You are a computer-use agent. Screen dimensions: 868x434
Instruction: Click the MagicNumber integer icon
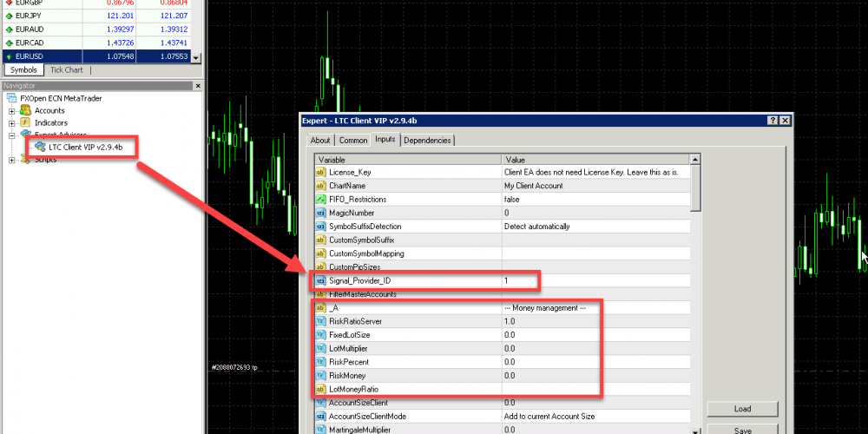click(321, 214)
